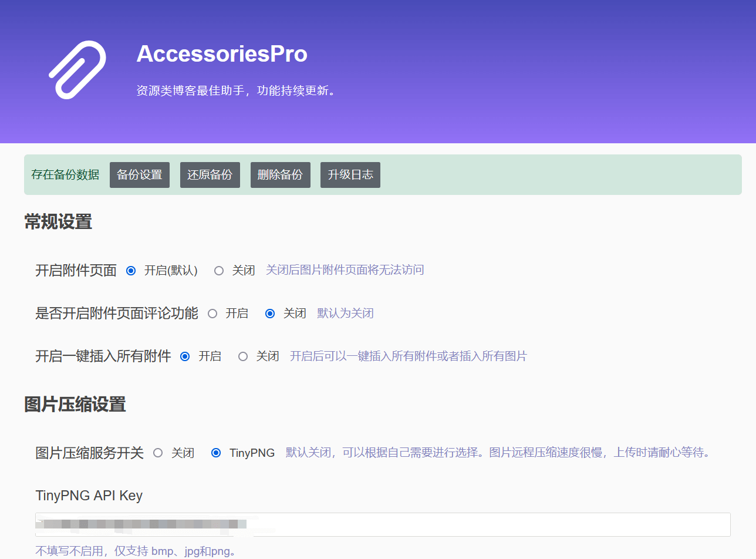Select 关闭 for attachment page comments
756x559 pixels.
coord(269,313)
